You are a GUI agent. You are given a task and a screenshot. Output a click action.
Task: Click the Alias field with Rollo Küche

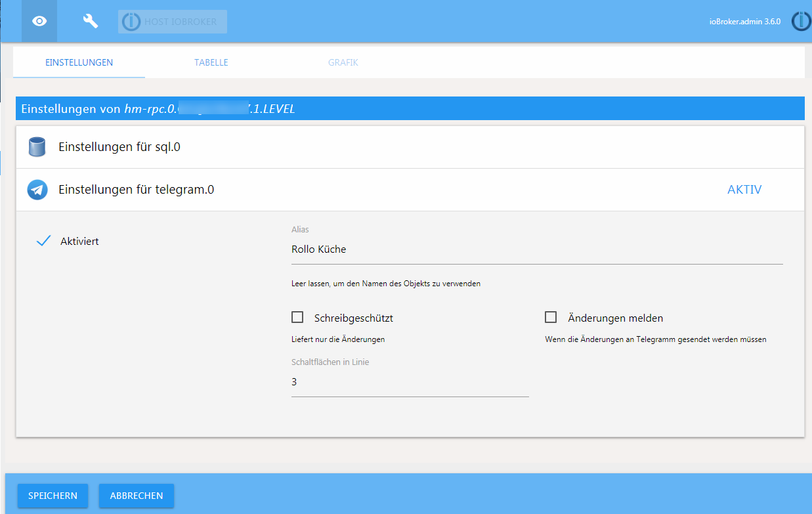[x=537, y=249]
